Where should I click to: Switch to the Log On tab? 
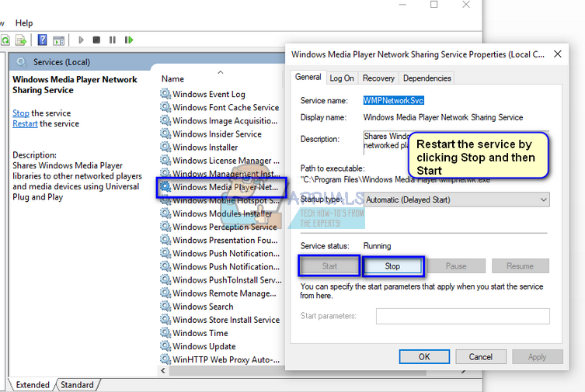point(342,78)
